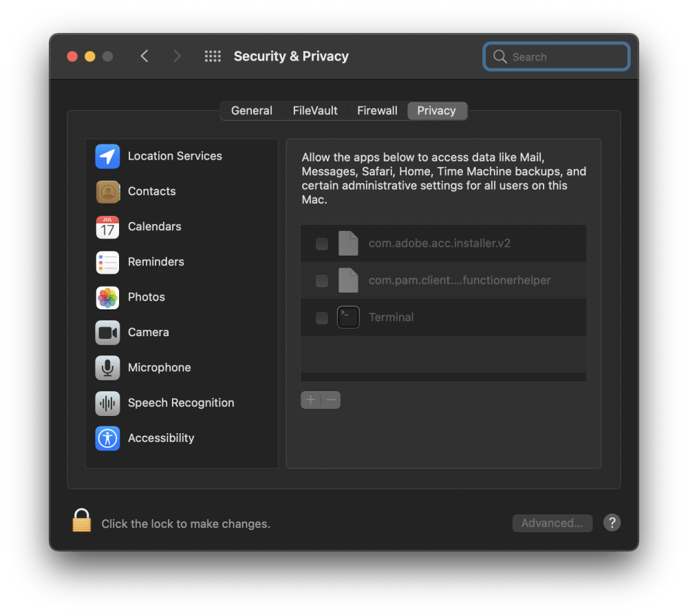Image resolution: width=688 pixels, height=616 pixels.
Task: Click 'Click the lock to make changes.' text
Action: coord(186,524)
